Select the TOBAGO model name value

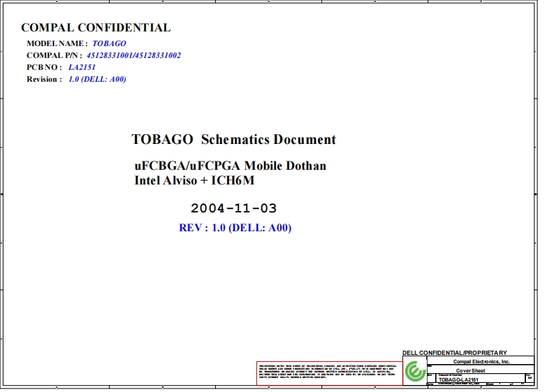109,43
